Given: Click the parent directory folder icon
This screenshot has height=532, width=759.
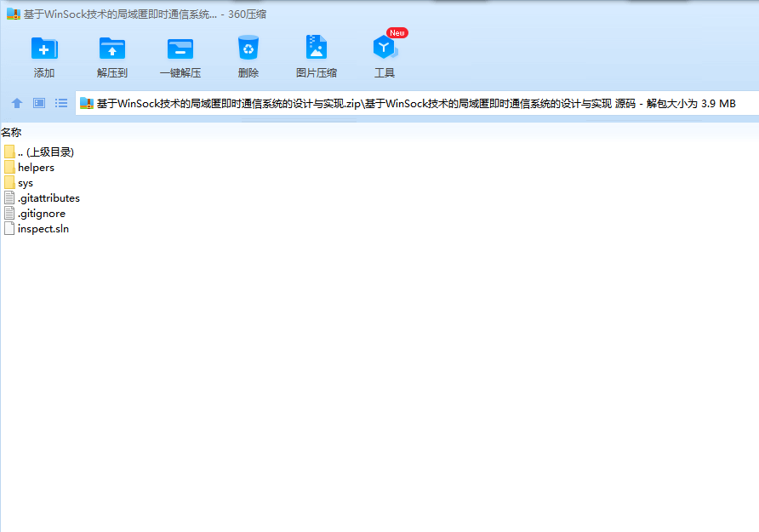Looking at the screenshot, I should point(9,152).
